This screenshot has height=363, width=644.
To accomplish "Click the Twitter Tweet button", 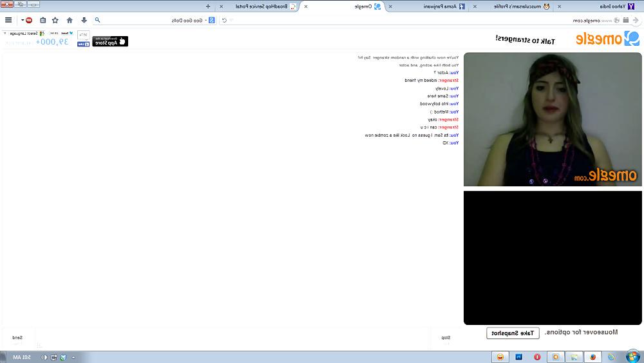I will (68, 33).
